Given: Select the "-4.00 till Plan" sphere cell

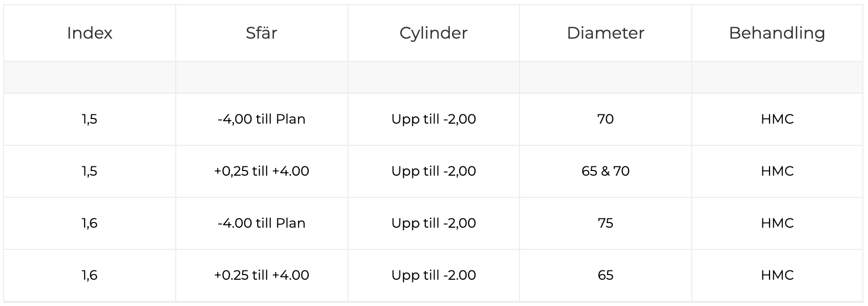Looking at the screenshot, I should point(261,223).
